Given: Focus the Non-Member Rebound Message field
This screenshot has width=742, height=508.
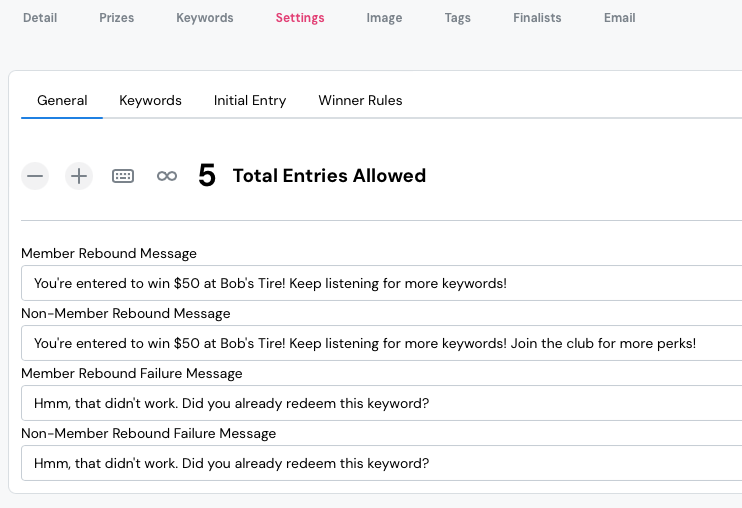Looking at the screenshot, I should 380,343.
